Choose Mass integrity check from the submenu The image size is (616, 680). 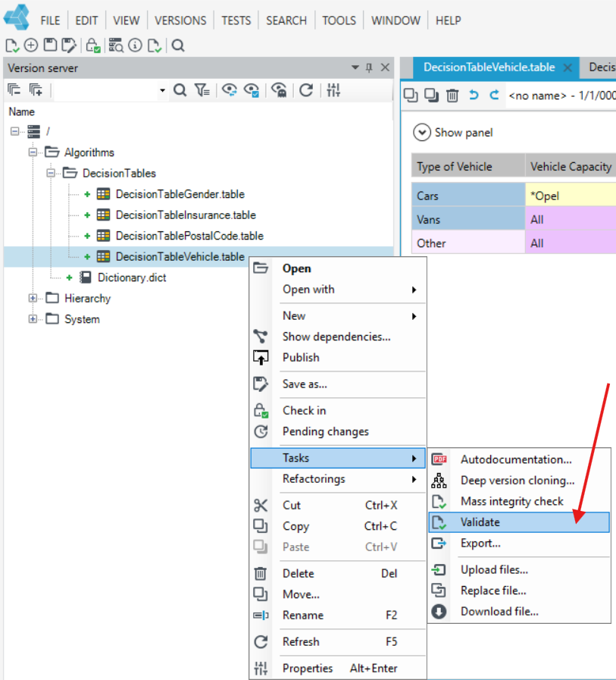519,501
